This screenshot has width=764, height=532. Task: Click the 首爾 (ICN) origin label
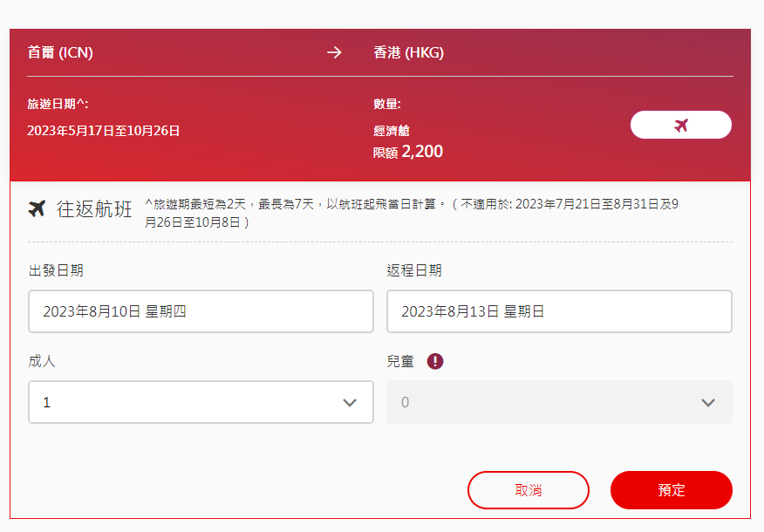60,52
